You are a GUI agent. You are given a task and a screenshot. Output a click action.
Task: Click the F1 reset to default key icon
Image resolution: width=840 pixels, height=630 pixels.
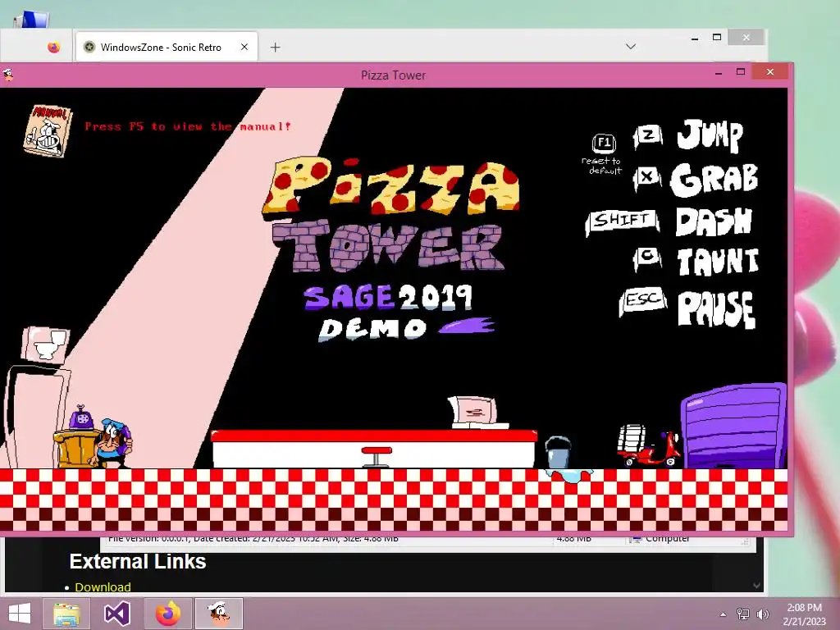coord(603,143)
